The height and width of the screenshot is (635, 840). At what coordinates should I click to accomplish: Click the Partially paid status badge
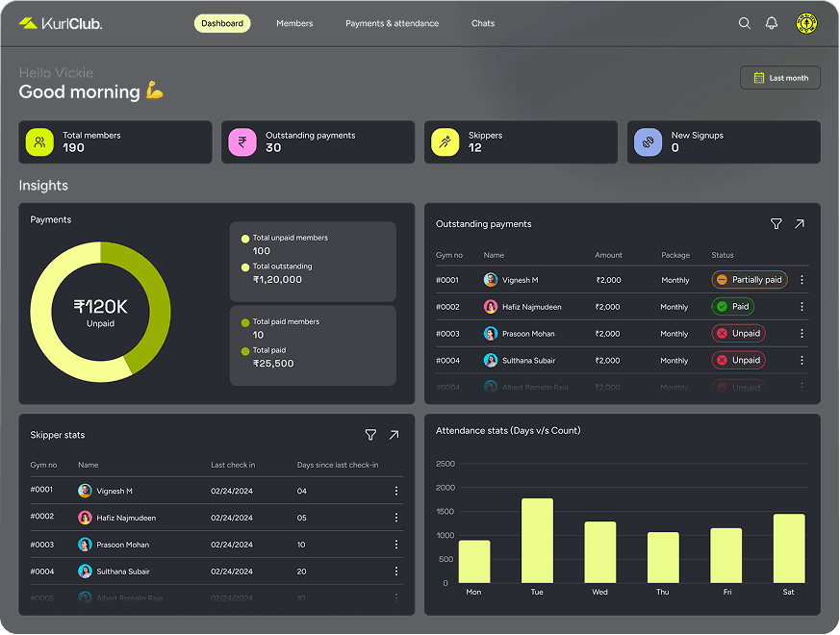750,280
